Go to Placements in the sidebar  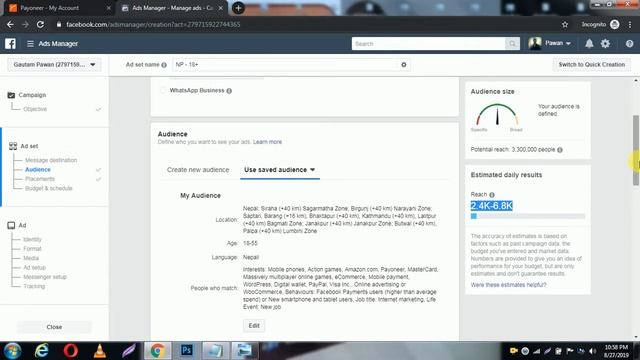40,179
